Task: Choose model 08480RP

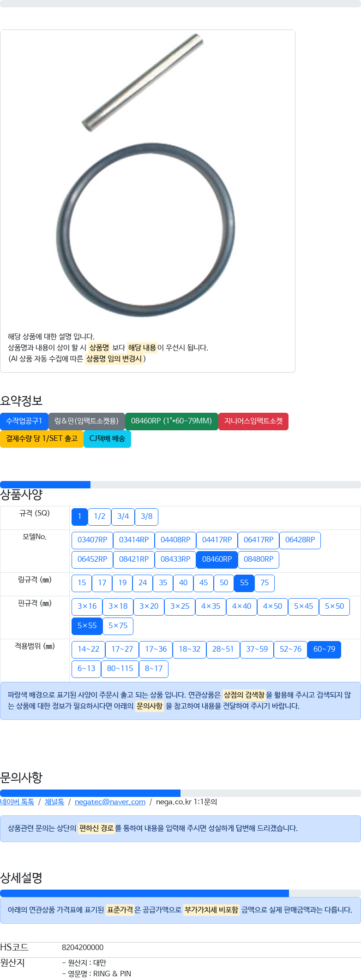Action: (259, 559)
